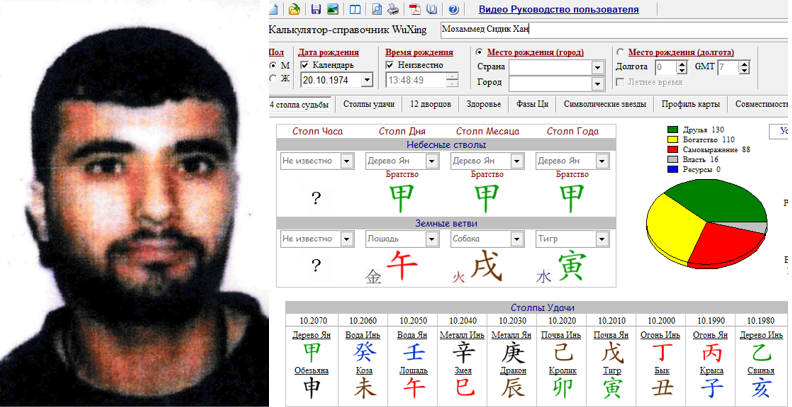Screen dimensions: 792x407
Task: Export to PDF via toolbar icon
Action: pos(415,9)
